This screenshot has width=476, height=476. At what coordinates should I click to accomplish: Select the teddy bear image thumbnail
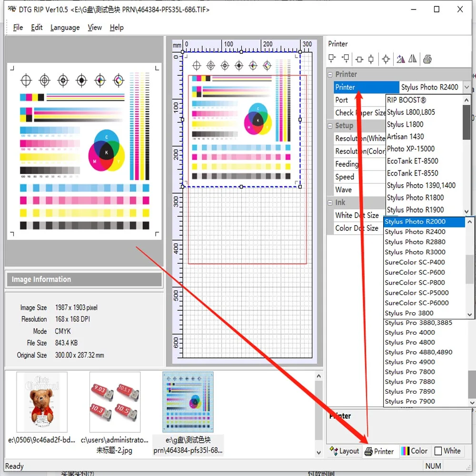pos(42,402)
